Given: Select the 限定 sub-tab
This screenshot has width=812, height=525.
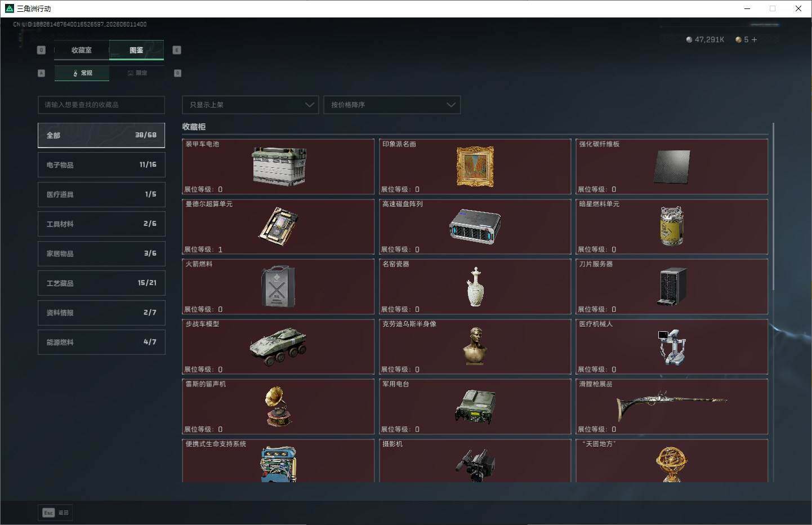Looking at the screenshot, I should coord(137,73).
